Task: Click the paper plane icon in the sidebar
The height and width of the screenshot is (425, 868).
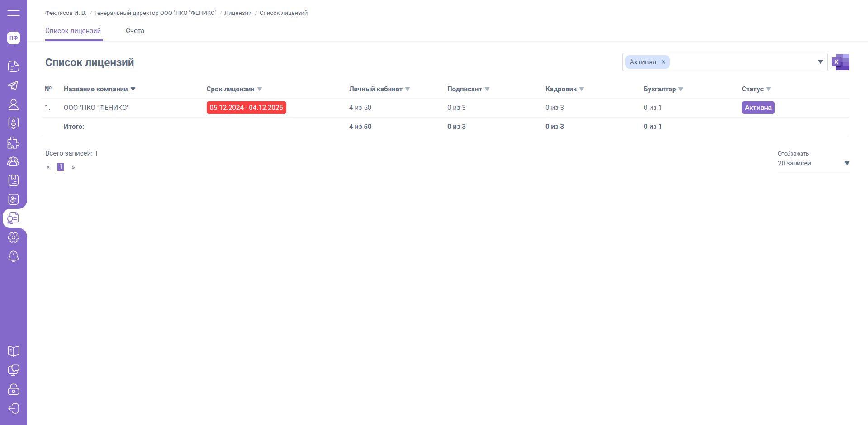Action: click(x=14, y=85)
